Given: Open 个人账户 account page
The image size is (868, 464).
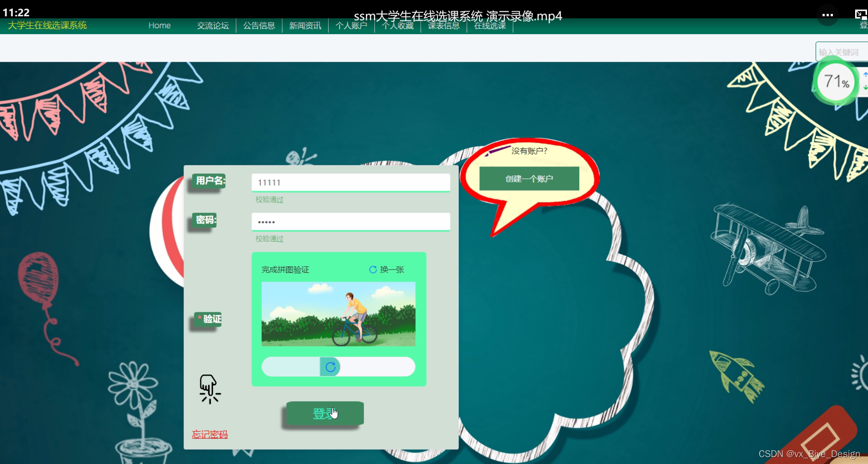Looking at the screenshot, I should tap(351, 26).
